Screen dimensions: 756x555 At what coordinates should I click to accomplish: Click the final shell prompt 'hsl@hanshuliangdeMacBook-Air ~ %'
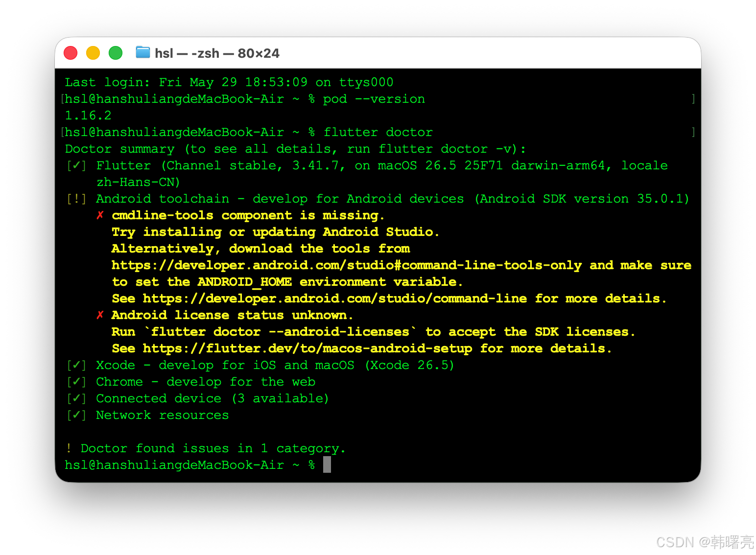click(190, 465)
